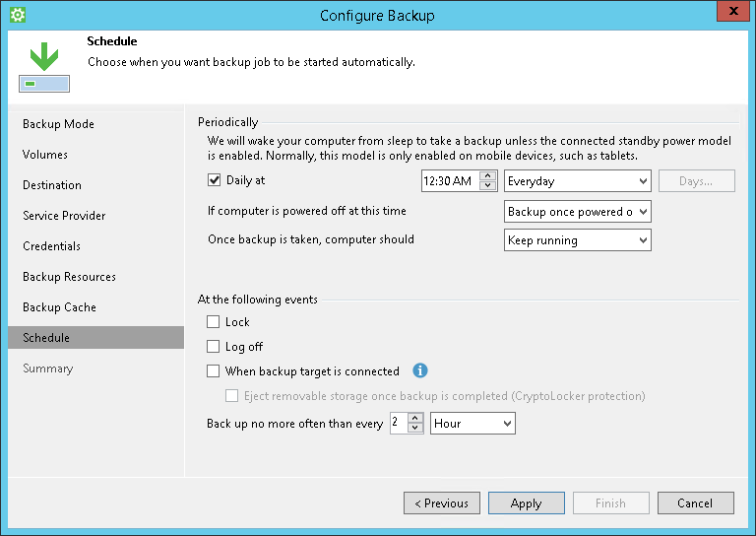This screenshot has height=536, width=756.
Task: Click the info icon beside backup target option
Action: [420, 371]
